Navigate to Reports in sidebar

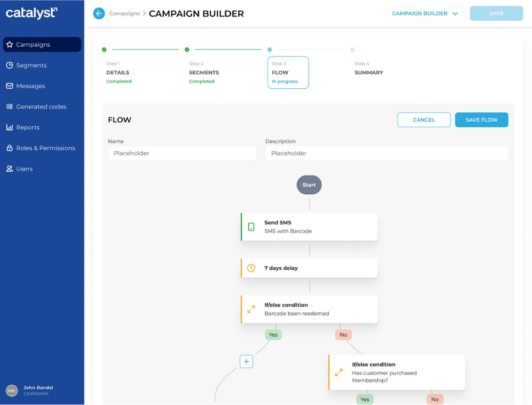tap(28, 128)
